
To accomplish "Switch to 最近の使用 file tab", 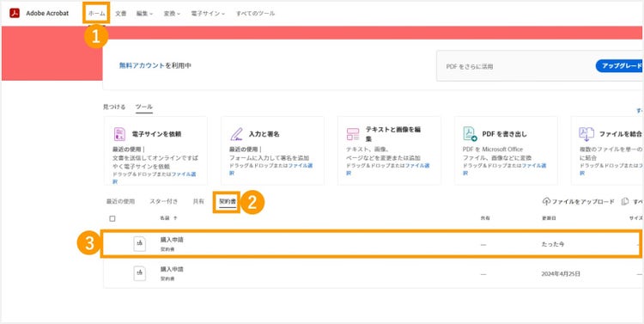I will click(x=120, y=201).
